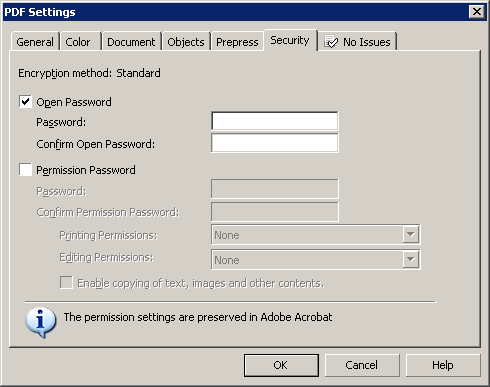This screenshot has height=387, width=490.
Task: Focus the open Password input field
Action: pyautogui.click(x=275, y=121)
